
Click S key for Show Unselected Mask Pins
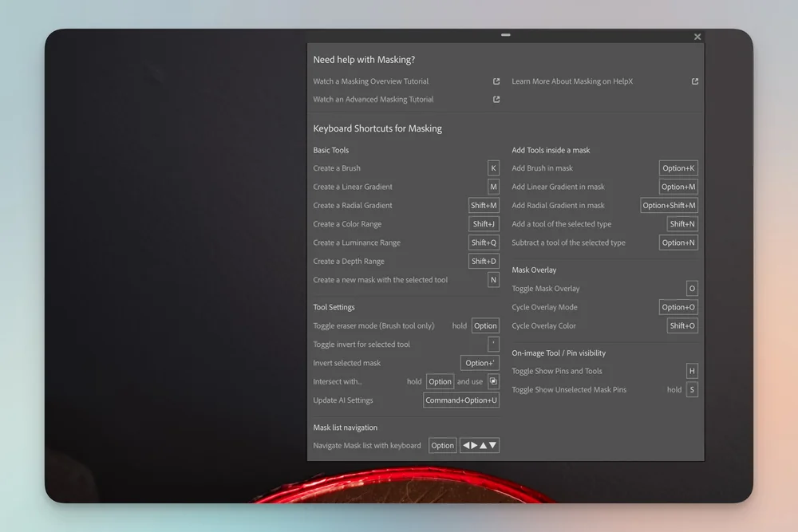[692, 390]
